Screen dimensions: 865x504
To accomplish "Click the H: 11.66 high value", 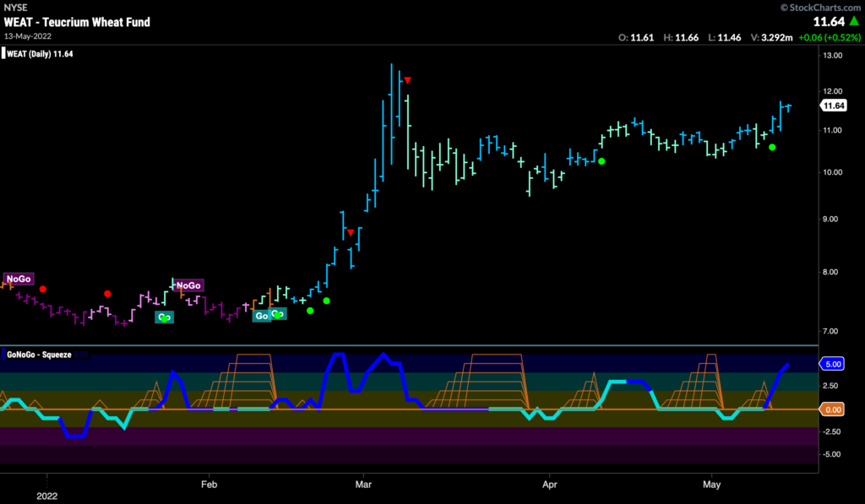I will (x=681, y=37).
